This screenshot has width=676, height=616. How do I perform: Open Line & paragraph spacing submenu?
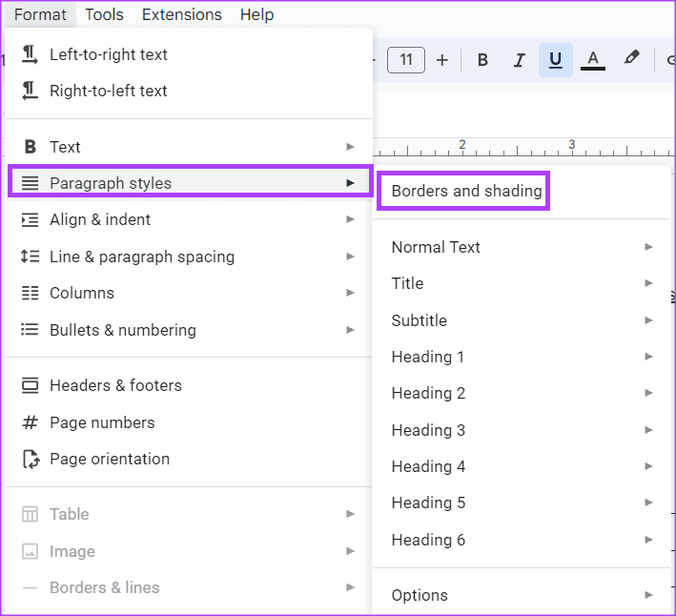coord(189,257)
